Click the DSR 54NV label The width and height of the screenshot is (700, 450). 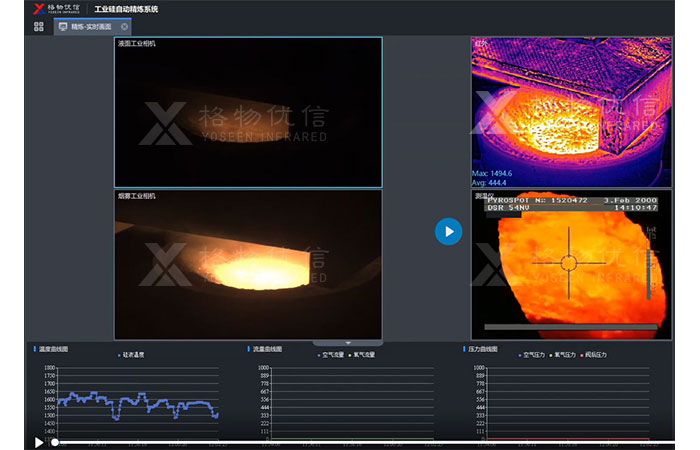[x=508, y=208]
